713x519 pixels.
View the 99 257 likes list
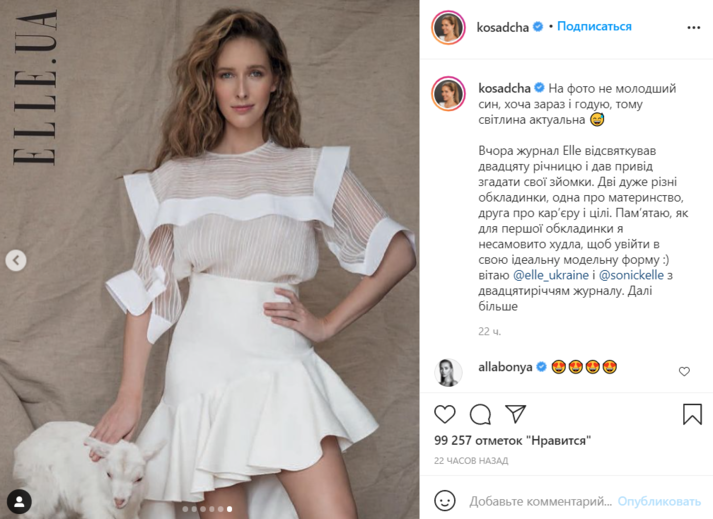point(512,440)
